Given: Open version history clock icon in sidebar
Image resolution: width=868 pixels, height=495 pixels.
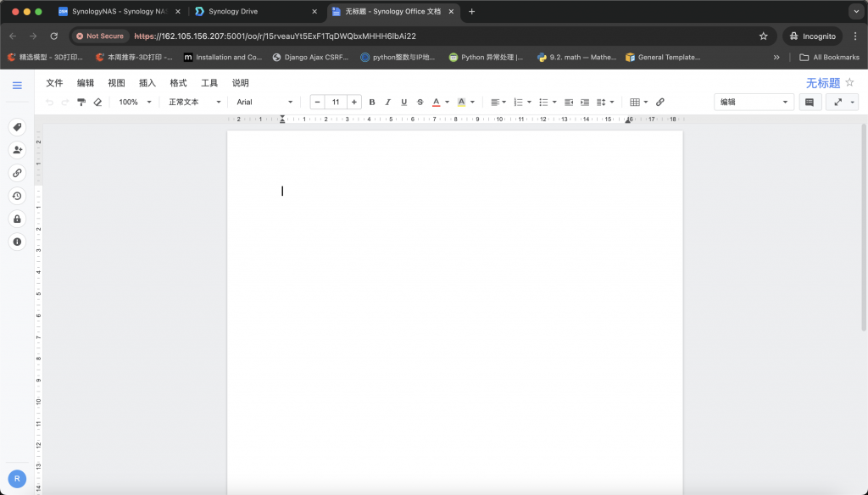Looking at the screenshot, I should [17, 196].
